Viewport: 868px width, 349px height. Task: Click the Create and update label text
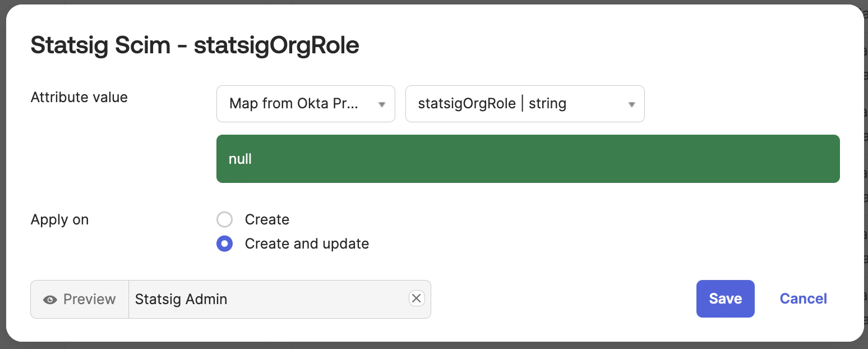pos(306,244)
